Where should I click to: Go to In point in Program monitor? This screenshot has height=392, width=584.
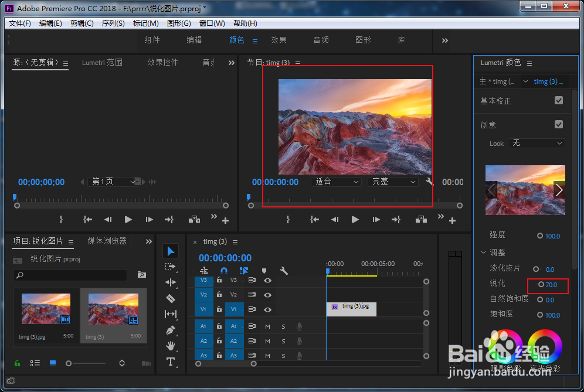coord(314,219)
